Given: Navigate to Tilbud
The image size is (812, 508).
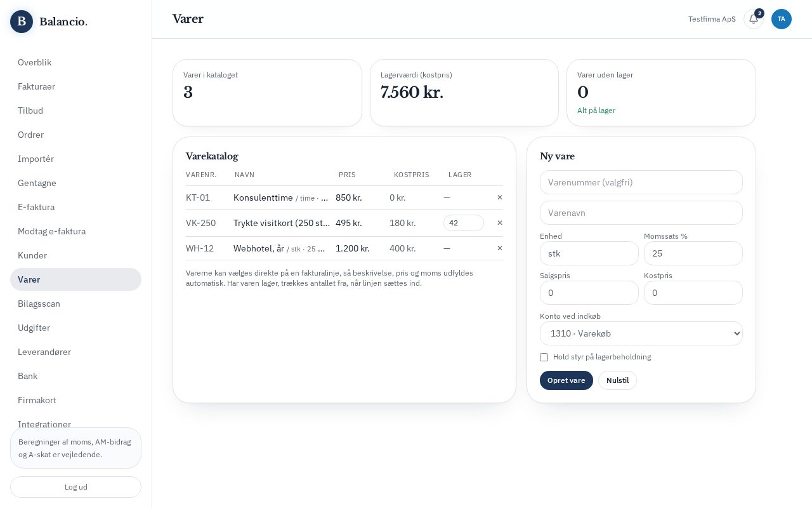Looking at the screenshot, I should pyautogui.click(x=75, y=110).
